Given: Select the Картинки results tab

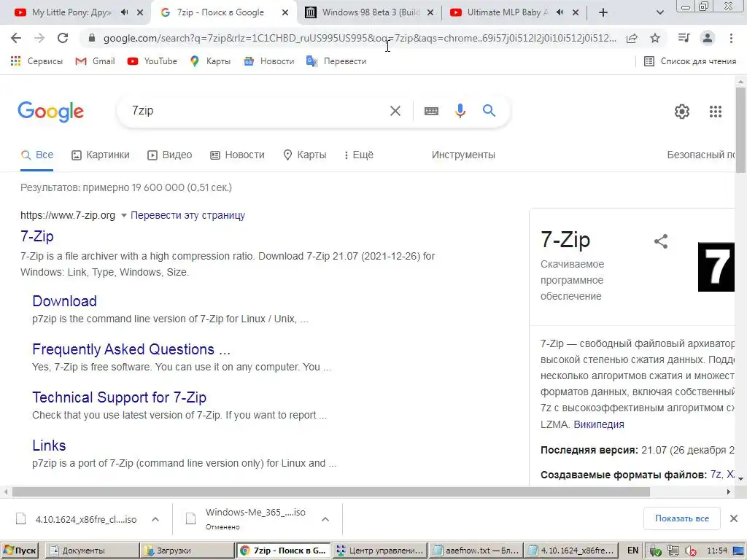Looking at the screenshot, I should click(101, 155).
